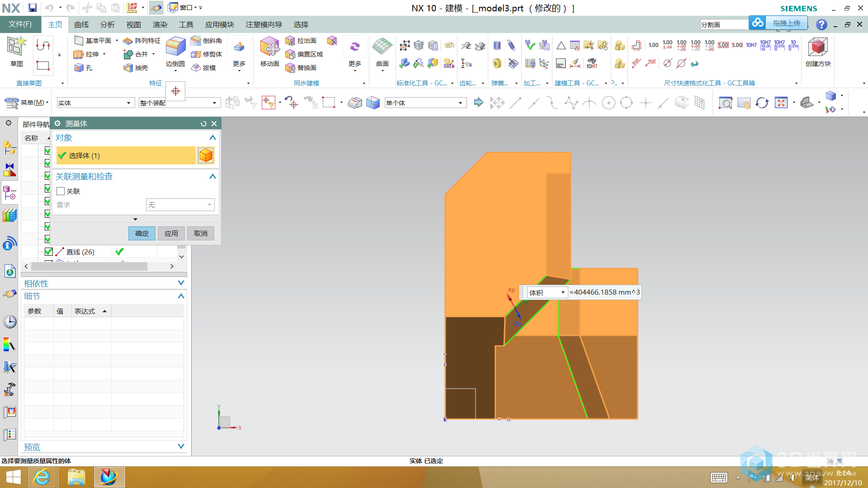Viewport: 868px width, 488px height.
Task: Toggle the 直线 (26) checkbox
Action: tap(49, 252)
